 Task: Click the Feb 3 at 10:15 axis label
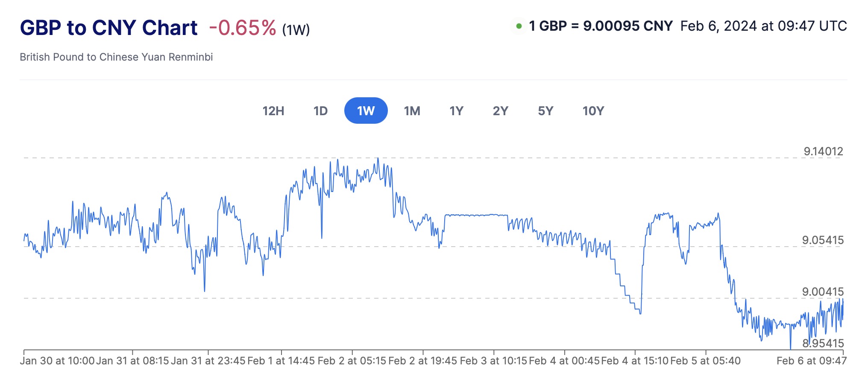493,361
